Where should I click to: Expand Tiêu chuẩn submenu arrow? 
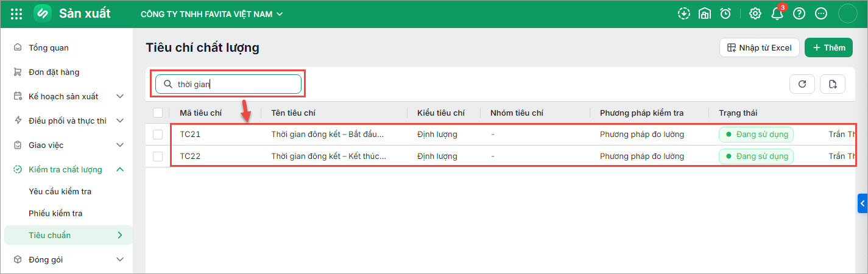(120, 235)
